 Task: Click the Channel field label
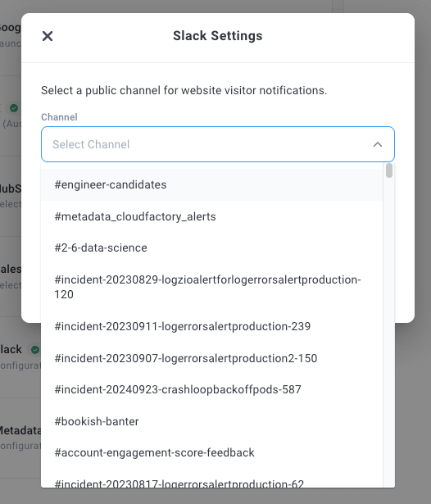59,117
